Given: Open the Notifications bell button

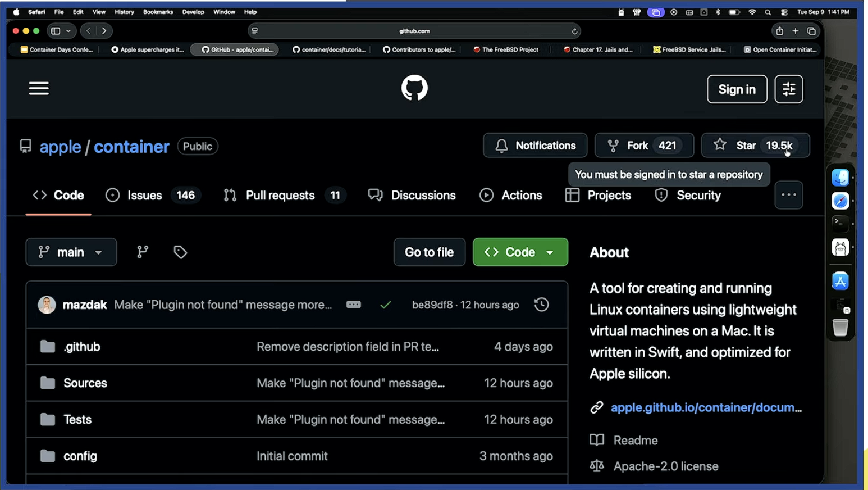Looking at the screenshot, I should [535, 146].
